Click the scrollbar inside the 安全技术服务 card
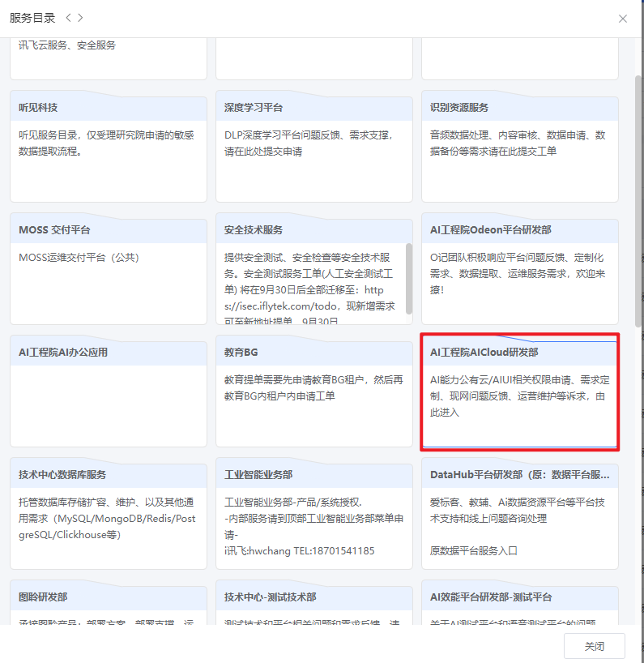Screen dimensions: 644x663 [408, 279]
